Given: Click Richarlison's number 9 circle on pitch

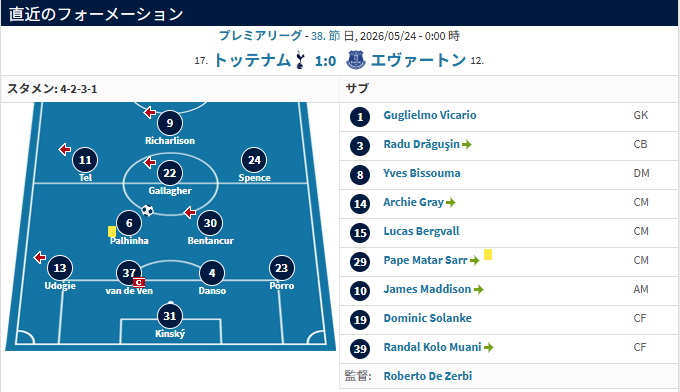Looking at the screenshot, I should (x=170, y=123).
